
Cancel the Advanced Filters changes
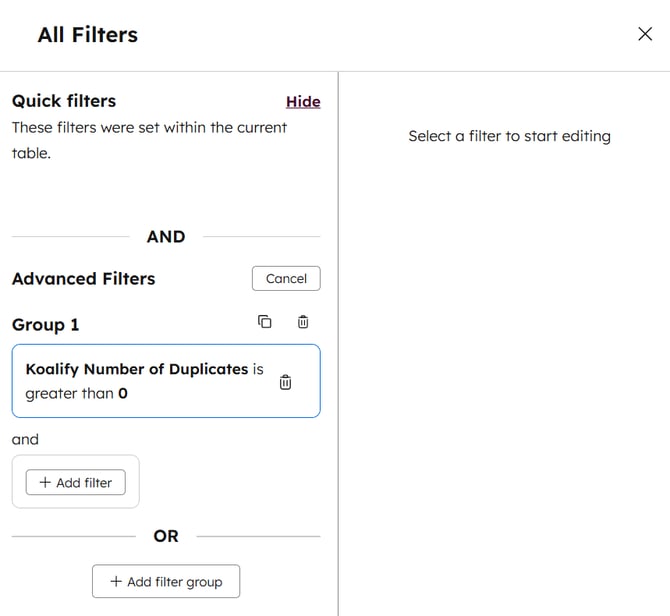[x=286, y=279]
